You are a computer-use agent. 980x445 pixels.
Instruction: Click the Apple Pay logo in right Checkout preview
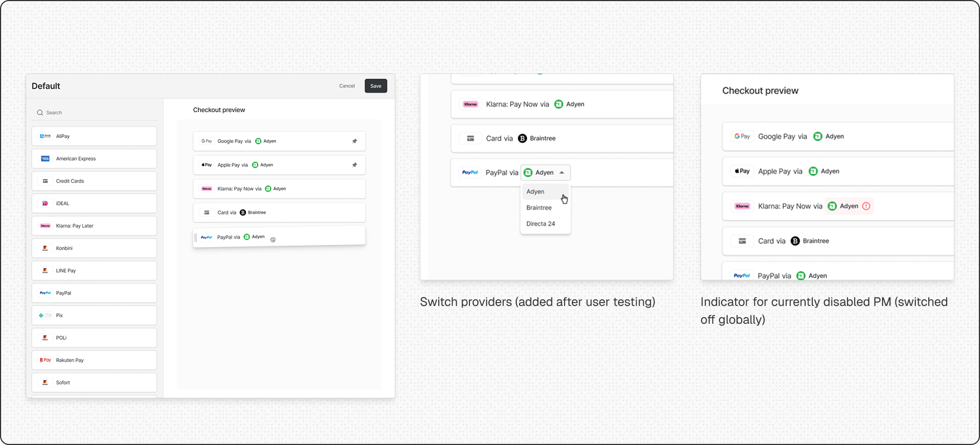tap(742, 171)
